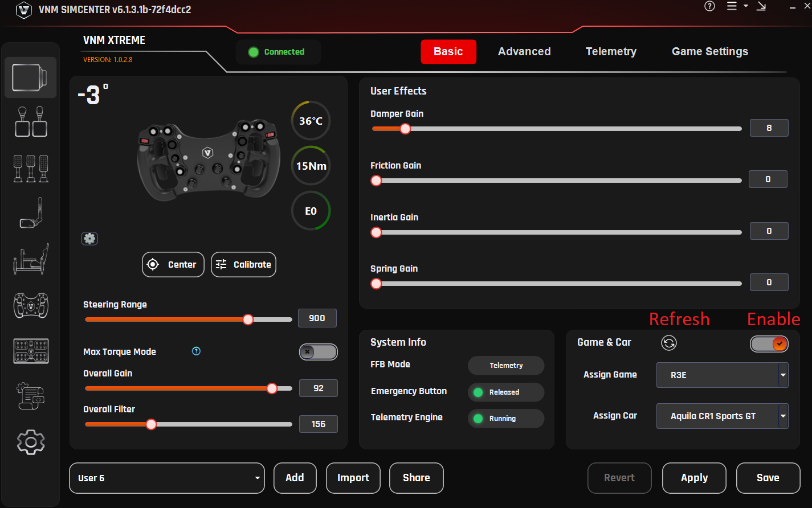Click the Center button
Viewport: 812px width, 508px height.
point(173,264)
